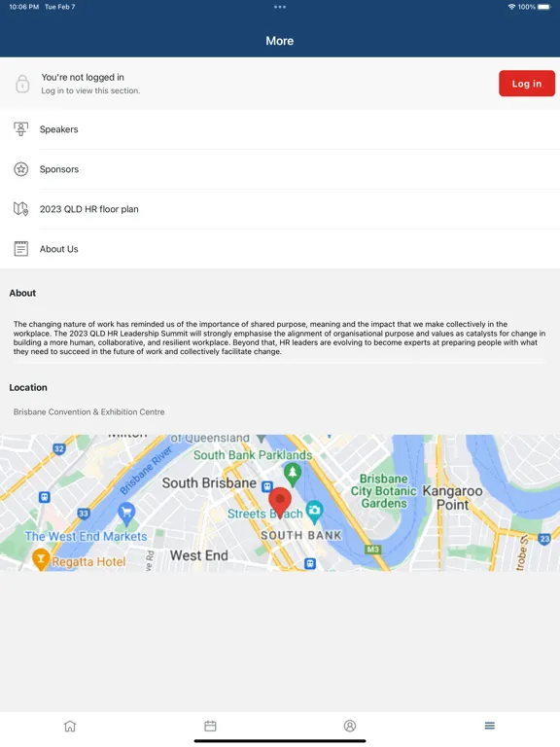Tap the Location section heading
Screen dimensions: 560x747
tap(28, 387)
